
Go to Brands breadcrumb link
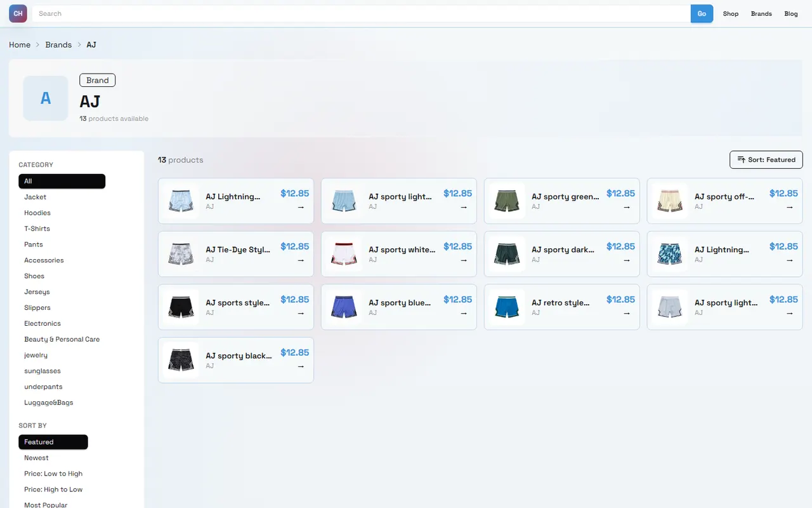58,44
